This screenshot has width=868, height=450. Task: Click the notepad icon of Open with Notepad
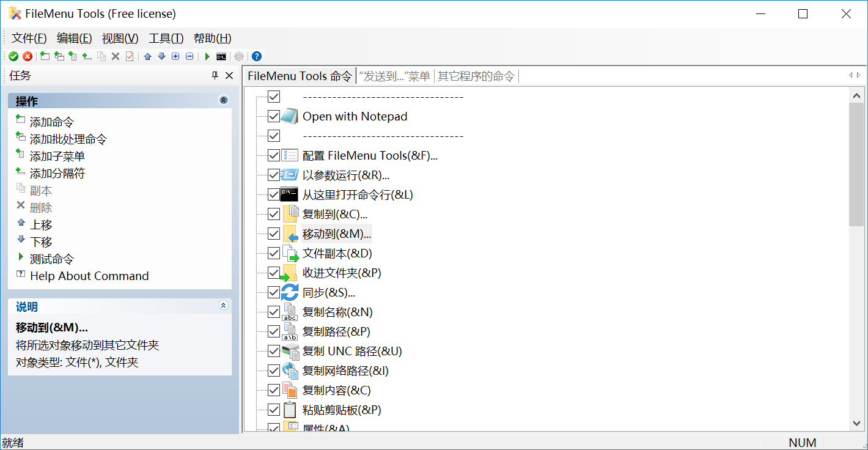point(289,116)
